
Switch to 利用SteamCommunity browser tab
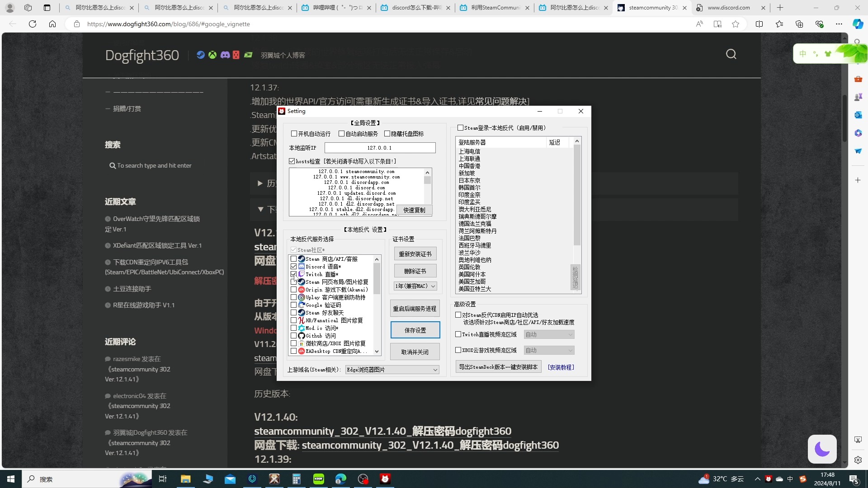pyautogui.click(x=494, y=8)
